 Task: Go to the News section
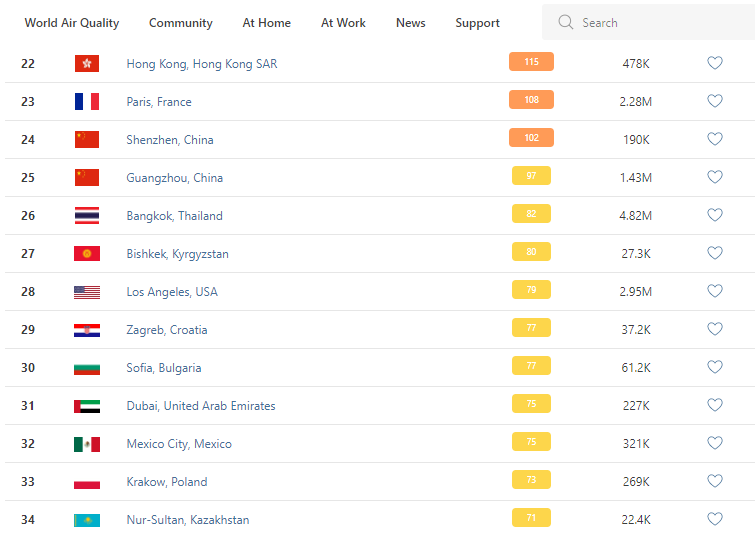410,23
